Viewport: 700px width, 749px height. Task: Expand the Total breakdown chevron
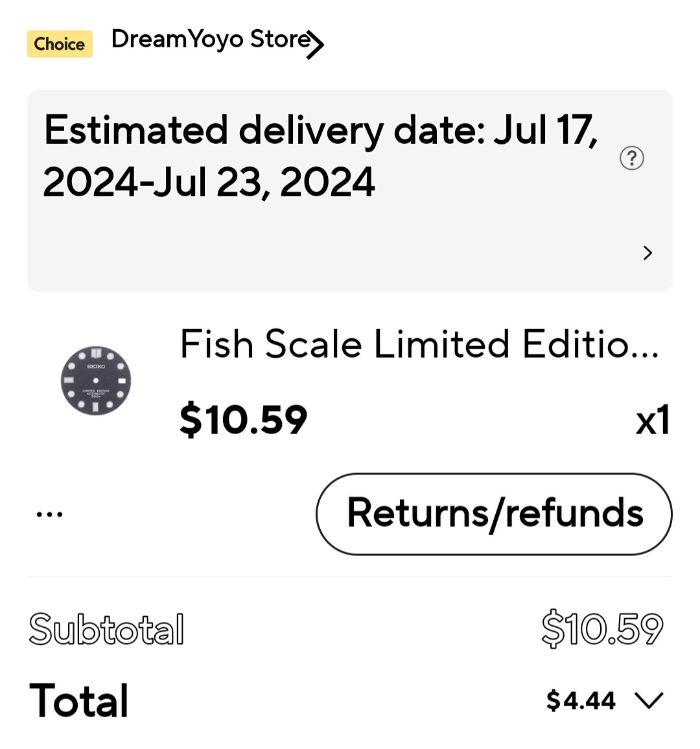point(649,701)
